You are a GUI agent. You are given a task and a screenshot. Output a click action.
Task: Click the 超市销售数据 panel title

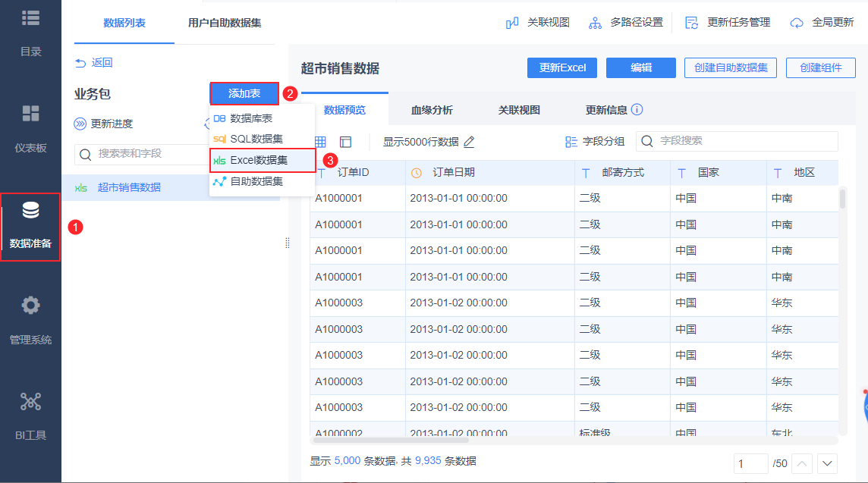click(x=340, y=68)
